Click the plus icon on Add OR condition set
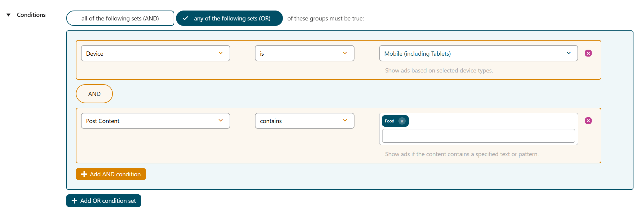 click(74, 201)
